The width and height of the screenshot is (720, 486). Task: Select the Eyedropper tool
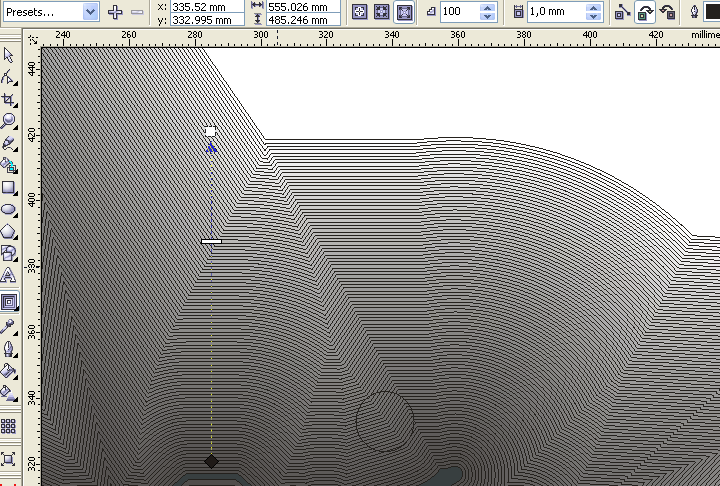[x=9, y=327]
